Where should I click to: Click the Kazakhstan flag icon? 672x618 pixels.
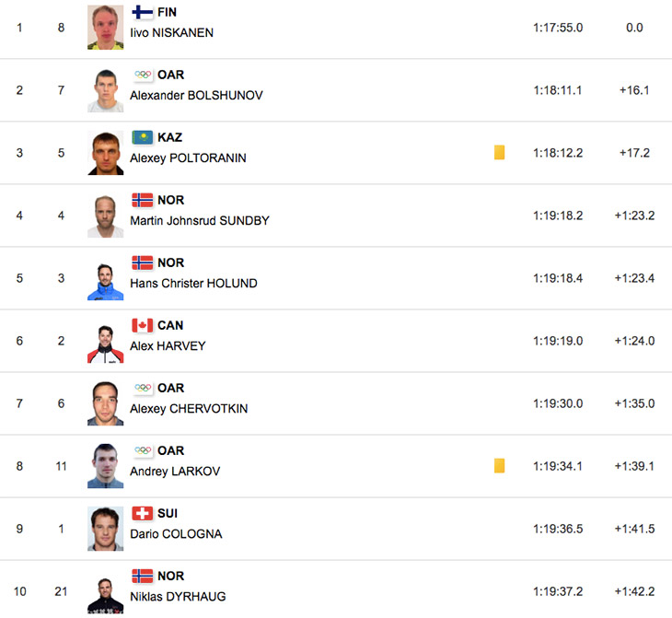143,137
